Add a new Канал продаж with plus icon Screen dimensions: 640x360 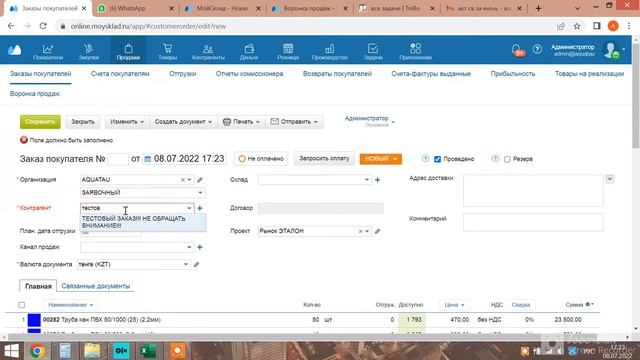tap(200, 247)
